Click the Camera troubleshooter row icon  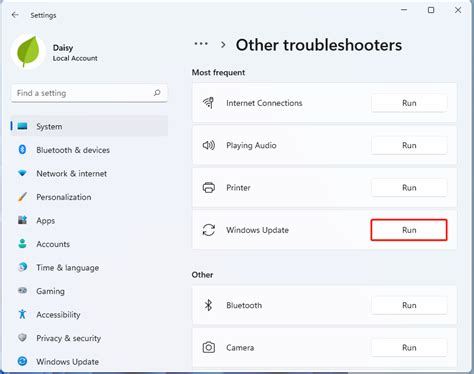(x=209, y=347)
